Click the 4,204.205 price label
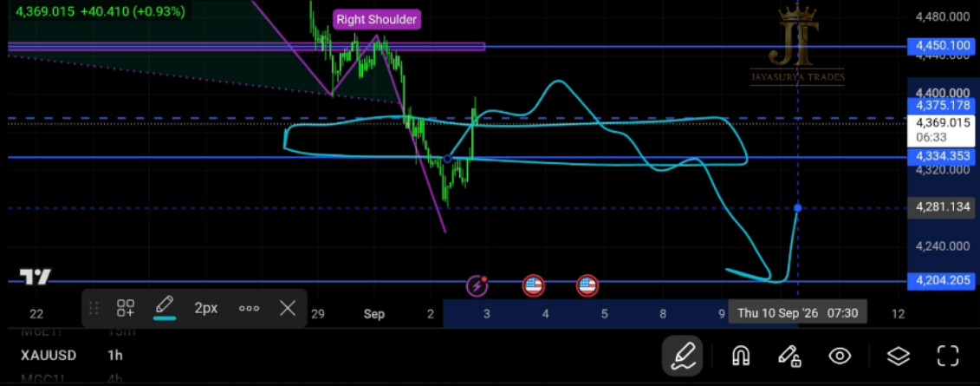This screenshot has width=980, height=386. click(x=943, y=280)
